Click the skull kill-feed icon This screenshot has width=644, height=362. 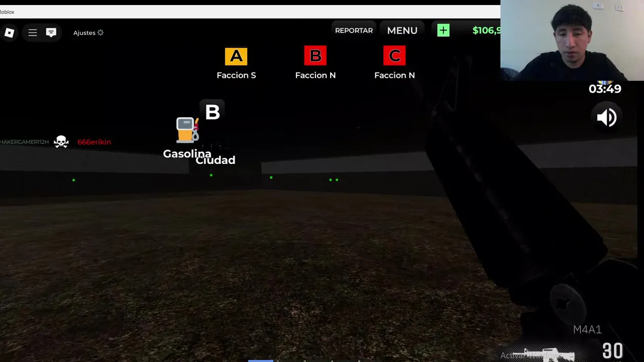61,142
